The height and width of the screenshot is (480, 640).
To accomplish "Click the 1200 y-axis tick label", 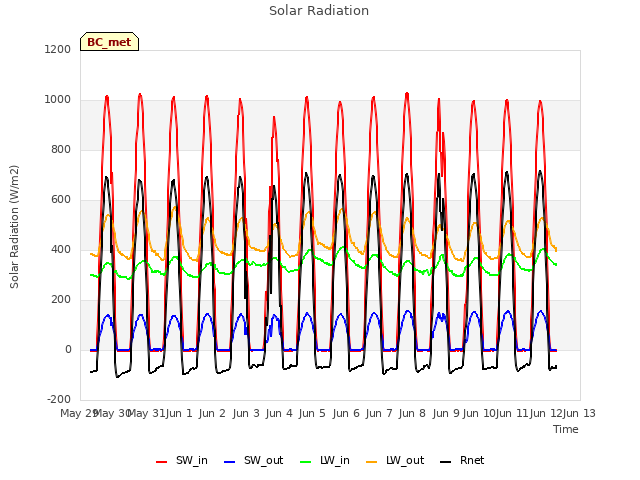I will 58,49.
